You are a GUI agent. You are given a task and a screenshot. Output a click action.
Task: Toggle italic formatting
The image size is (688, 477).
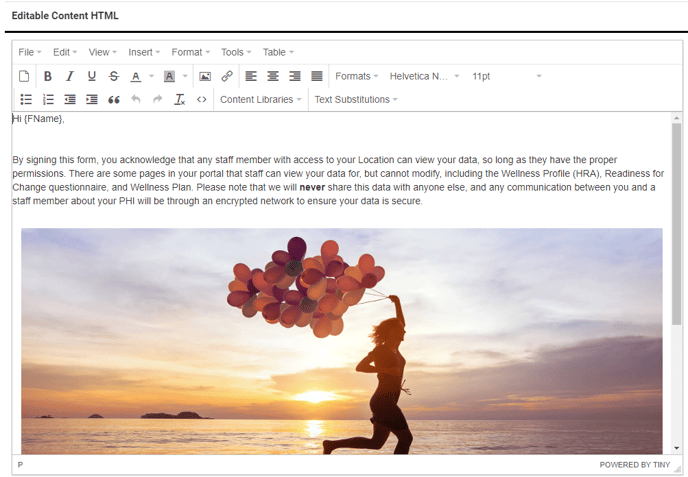point(69,76)
